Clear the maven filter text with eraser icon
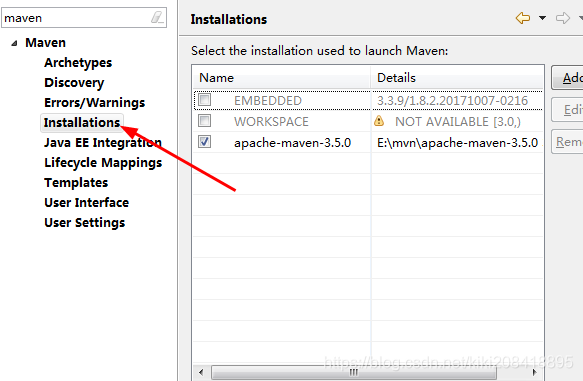Viewport: 583px width, 381px height. coord(157,17)
